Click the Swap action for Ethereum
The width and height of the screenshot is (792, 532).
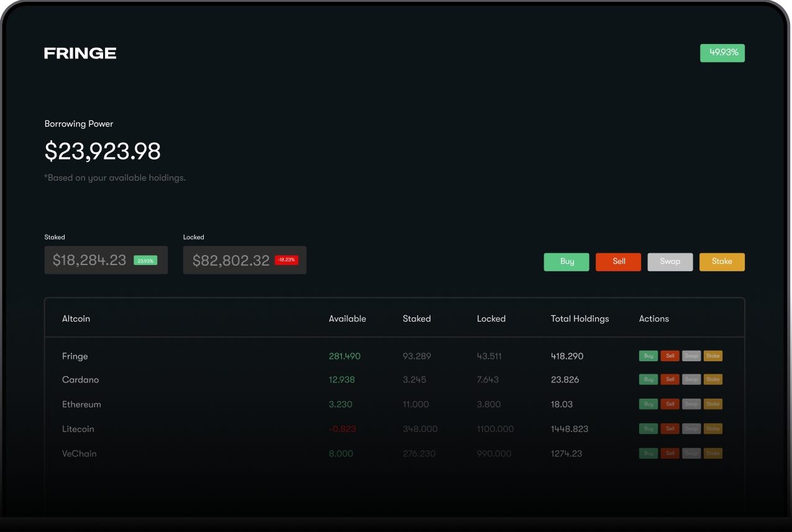point(691,404)
